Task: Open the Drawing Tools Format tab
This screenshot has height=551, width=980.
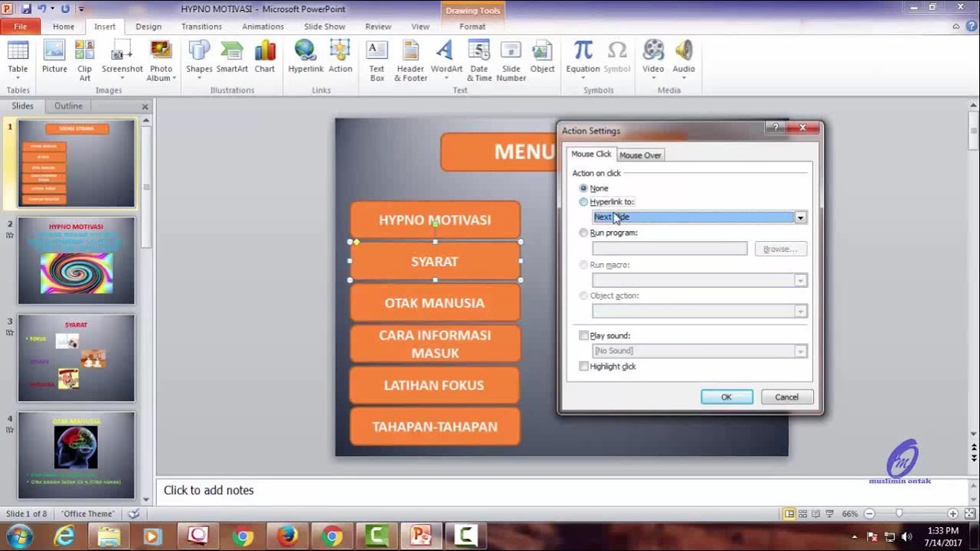Action: pyautogui.click(x=472, y=26)
